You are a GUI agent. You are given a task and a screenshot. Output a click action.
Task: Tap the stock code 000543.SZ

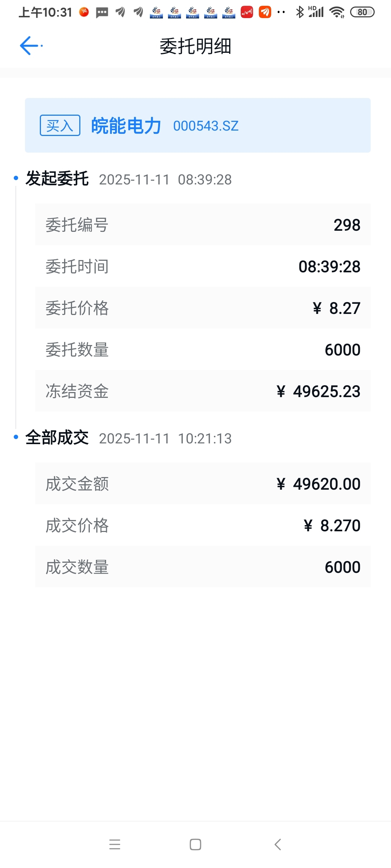(x=206, y=126)
